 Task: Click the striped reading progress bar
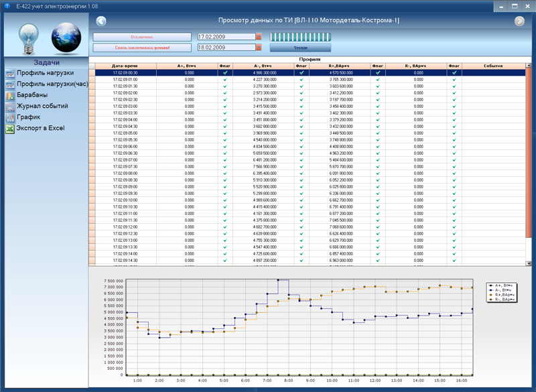(x=300, y=37)
